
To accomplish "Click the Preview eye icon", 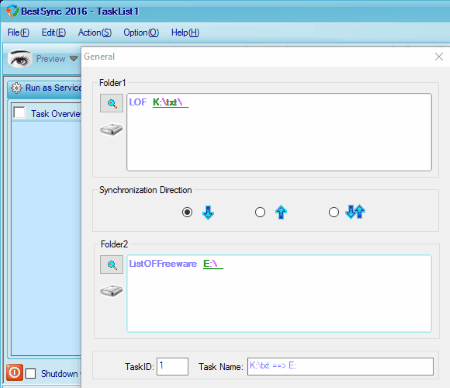I will coord(20,59).
